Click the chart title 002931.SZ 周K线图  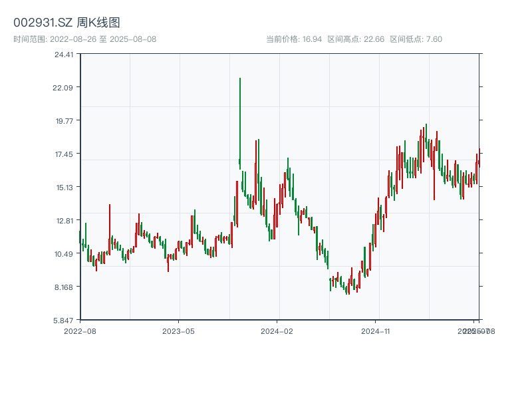[66, 23]
